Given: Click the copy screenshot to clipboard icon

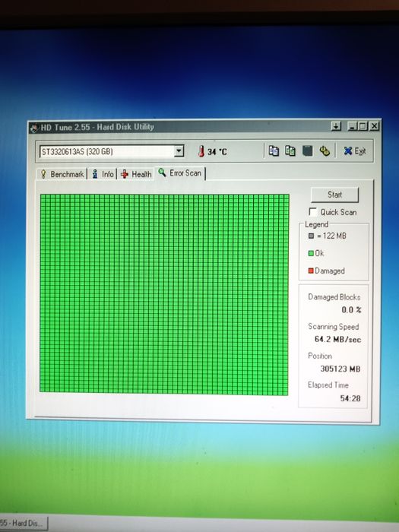Looking at the screenshot, I should (290, 150).
